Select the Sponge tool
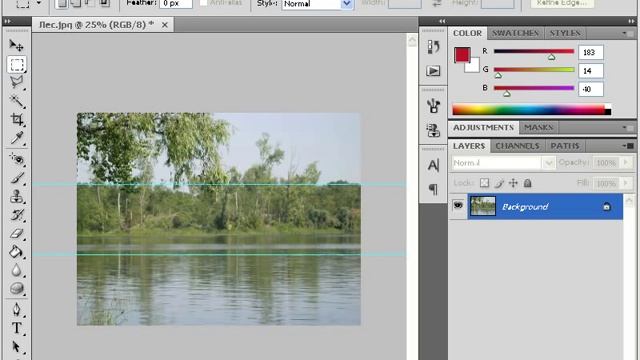Image resolution: width=640 pixels, height=360 pixels. 17,288
